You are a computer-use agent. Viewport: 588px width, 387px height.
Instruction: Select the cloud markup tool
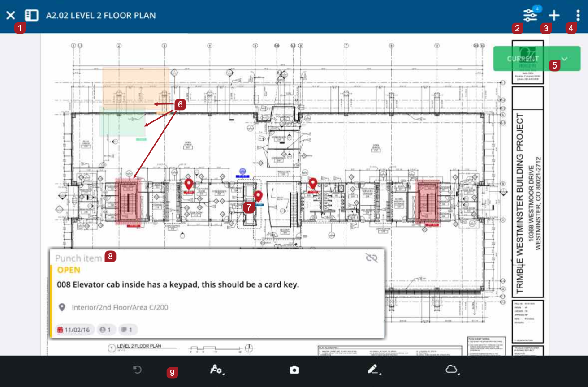point(451,370)
